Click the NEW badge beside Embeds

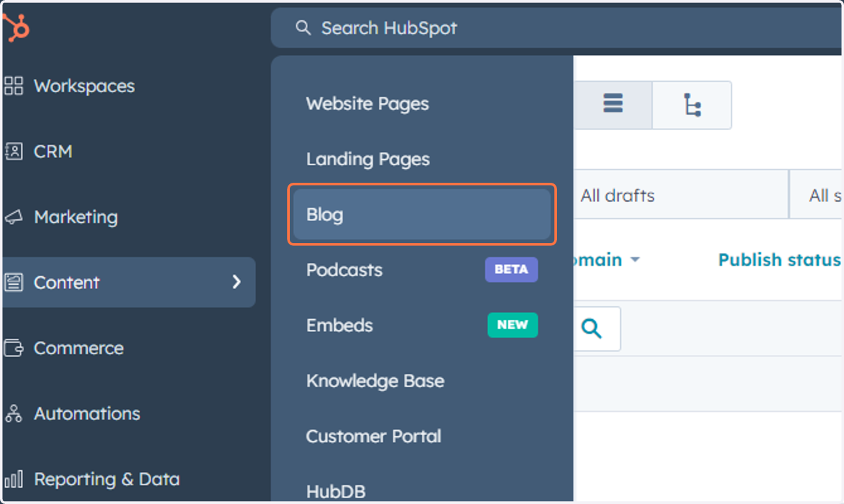pyautogui.click(x=513, y=325)
